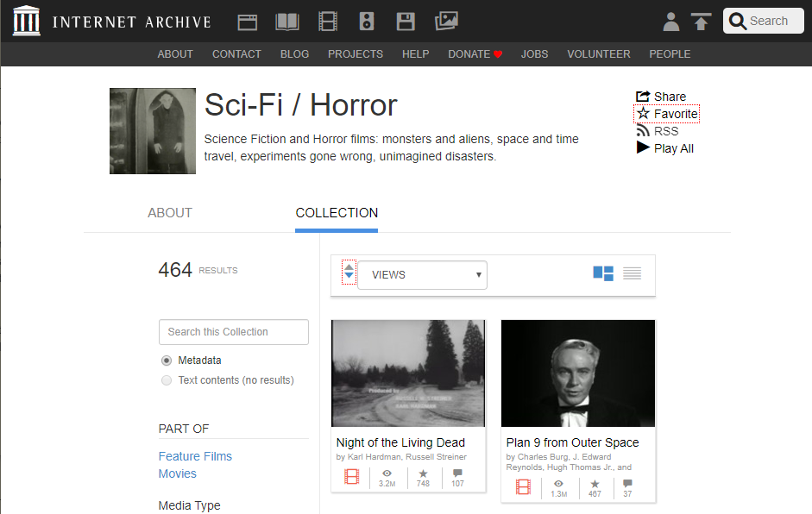This screenshot has width=812, height=514.
Task: Click "by Karl Hardman, Russell Streiner" text
Action: (401, 457)
